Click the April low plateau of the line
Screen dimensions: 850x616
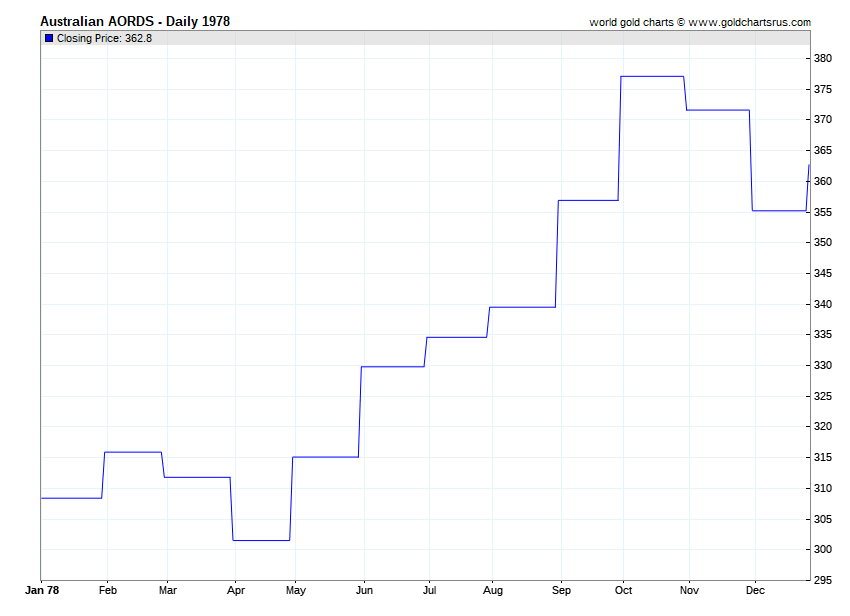261,540
